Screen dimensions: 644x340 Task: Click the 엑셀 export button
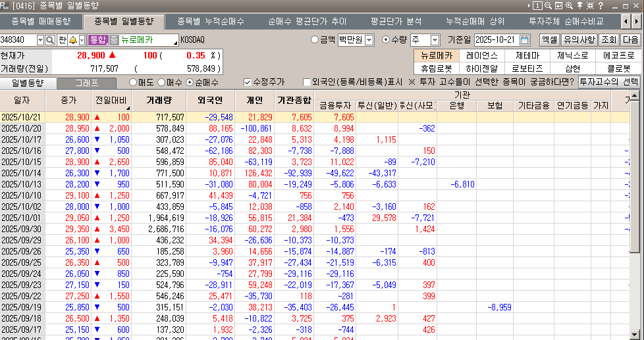click(x=549, y=39)
